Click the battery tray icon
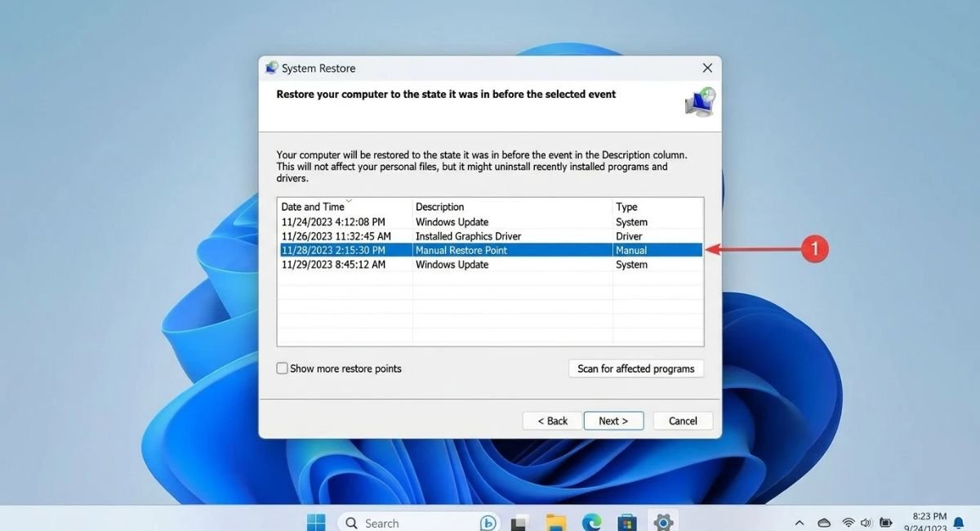980x531 pixels. [884, 523]
